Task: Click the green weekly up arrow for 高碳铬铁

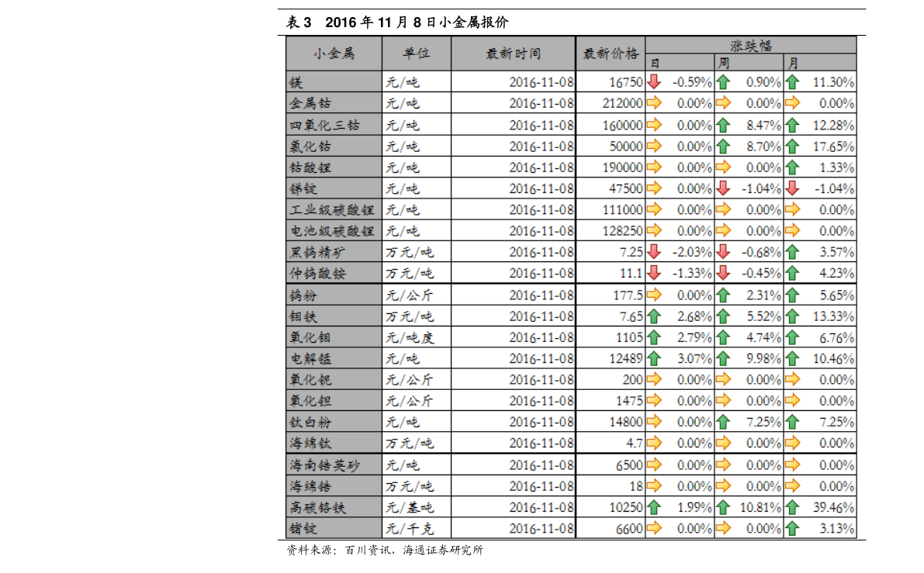Action: point(723,507)
